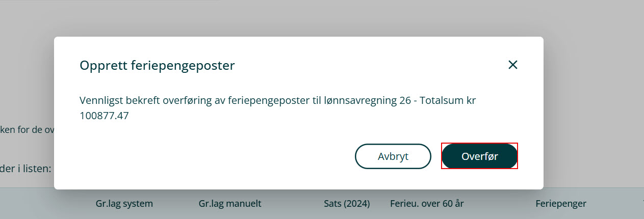Close the Opprett feriepengeposter dialog with X
The width and height of the screenshot is (644, 219).
[x=513, y=65]
